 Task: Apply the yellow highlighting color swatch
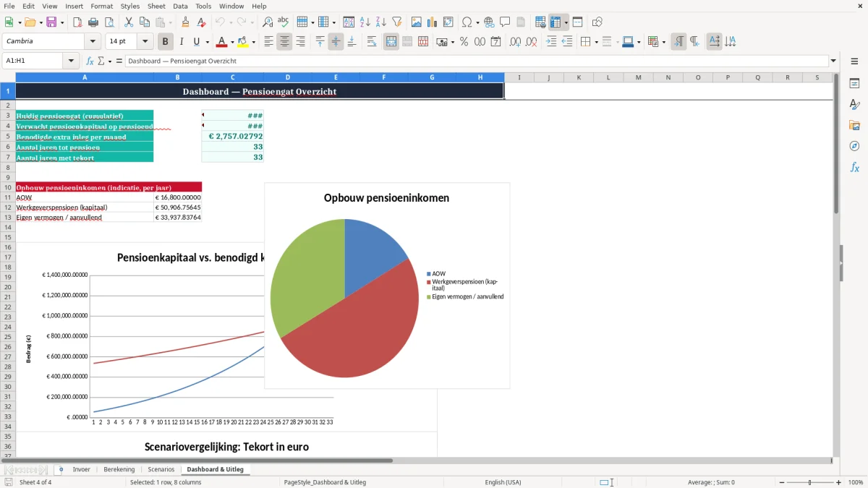tap(243, 42)
